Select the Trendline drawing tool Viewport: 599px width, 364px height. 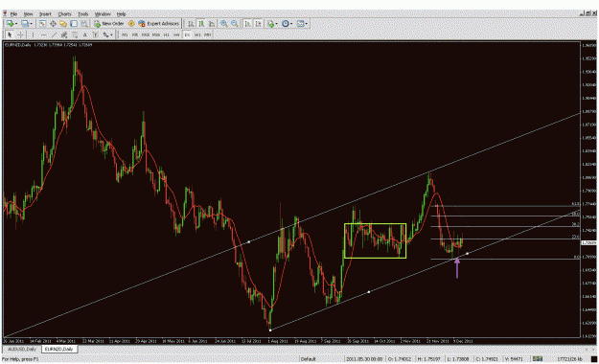pyautogui.click(x=54, y=34)
